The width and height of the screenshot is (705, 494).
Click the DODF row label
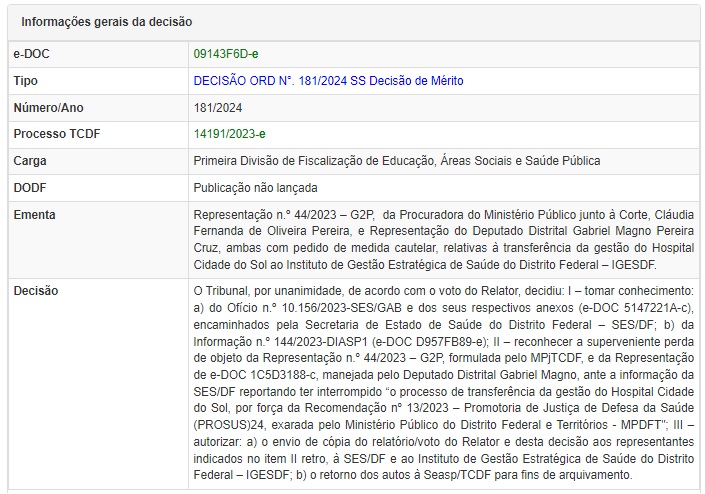(31, 188)
